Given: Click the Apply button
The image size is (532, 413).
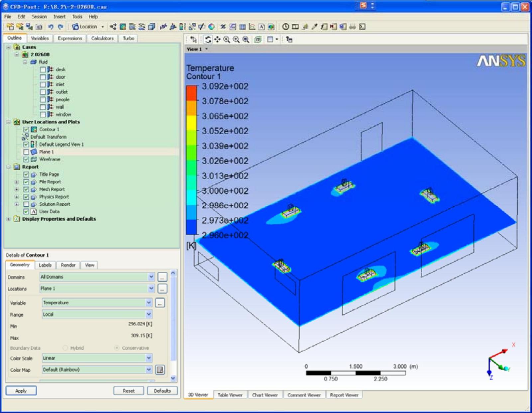Looking at the screenshot, I should click(21, 391).
